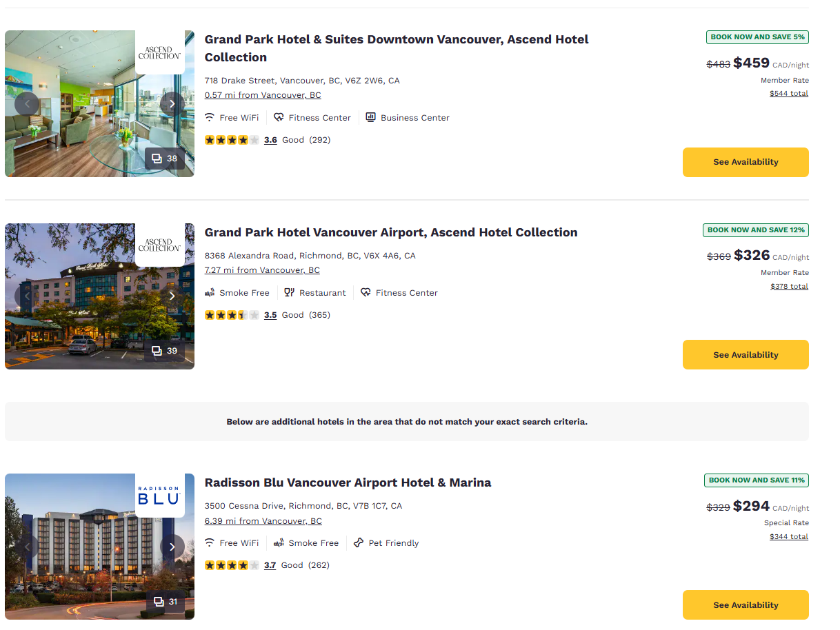840x630 pixels.
Task: Click See Availability for Radisson Blu
Action: click(x=746, y=605)
